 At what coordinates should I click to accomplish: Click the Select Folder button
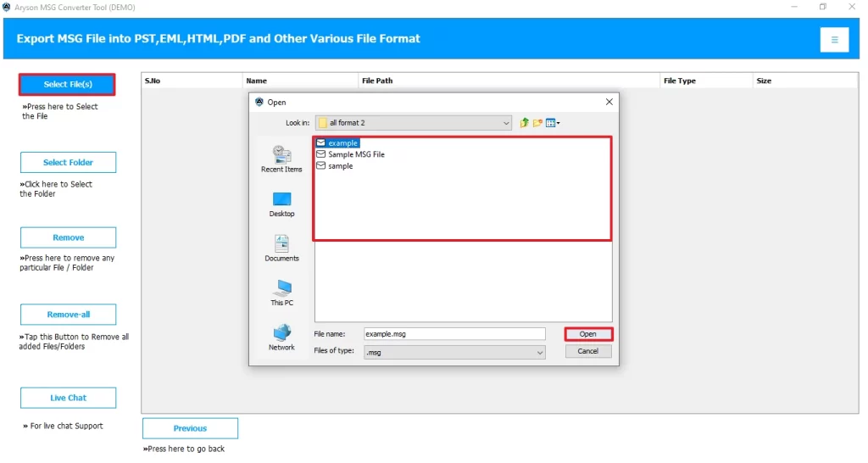click(68, 162)
